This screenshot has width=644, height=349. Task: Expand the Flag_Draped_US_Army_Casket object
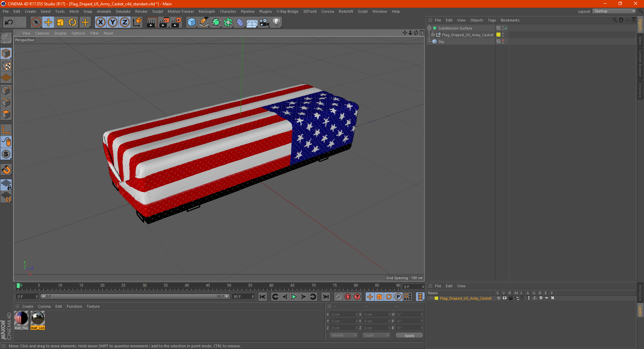point(433,35)
